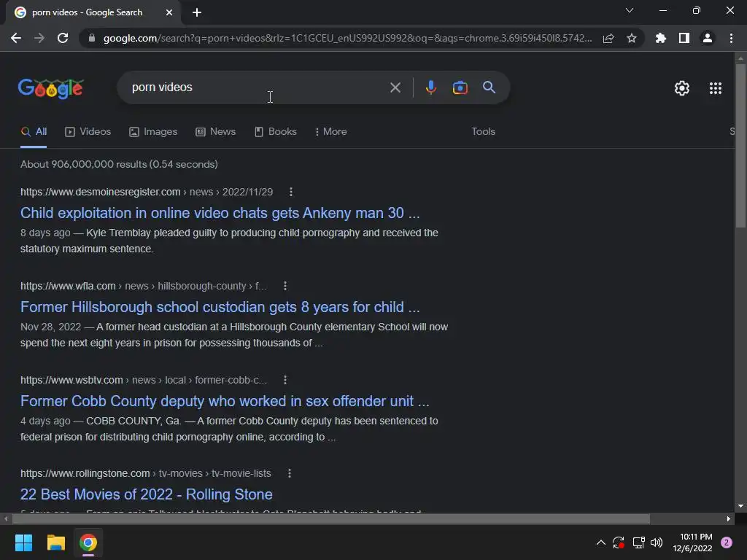Viewport: 747px width, 560px height.
Task: Click the Google holiday logo
Action: pyautogui.click(x=51, y=88)
